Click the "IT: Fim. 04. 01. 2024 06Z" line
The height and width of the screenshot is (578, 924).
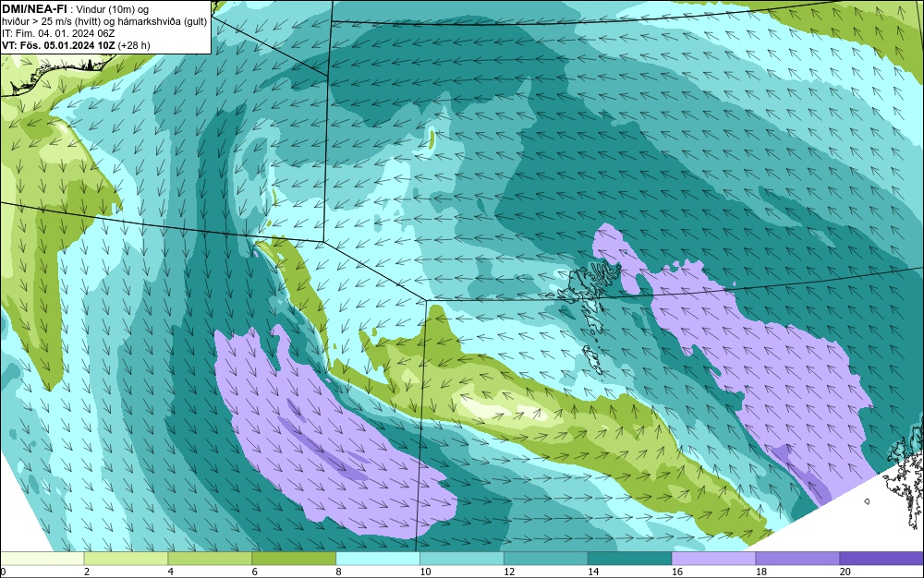[58, 33]
